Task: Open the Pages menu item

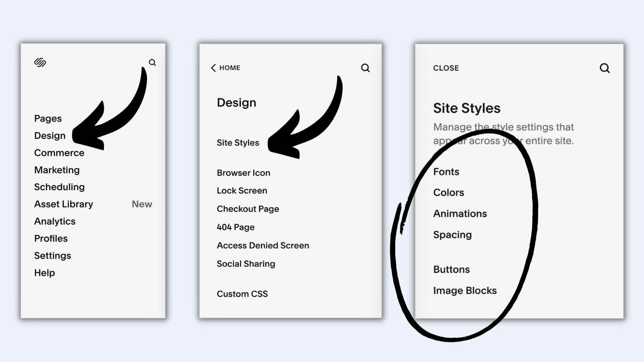Action: click(x=48, y=118)
